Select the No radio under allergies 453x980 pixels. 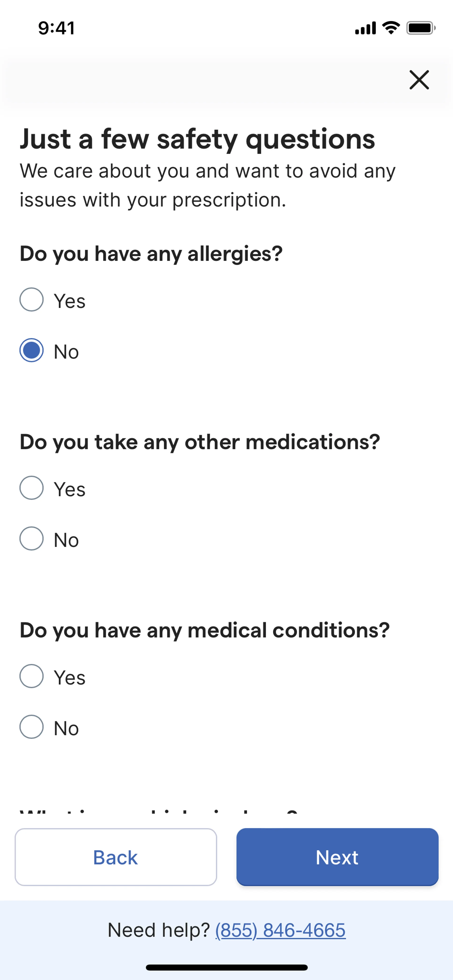(32, 350)
